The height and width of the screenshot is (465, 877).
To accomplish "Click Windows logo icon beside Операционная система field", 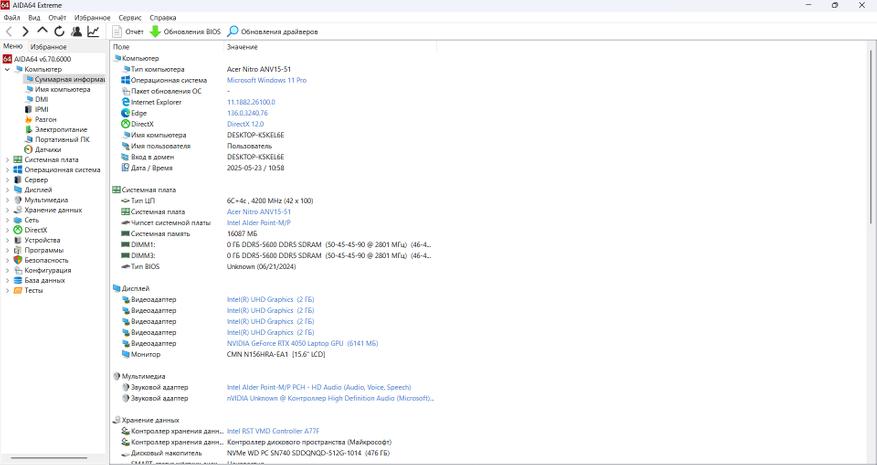I will 125,81.
